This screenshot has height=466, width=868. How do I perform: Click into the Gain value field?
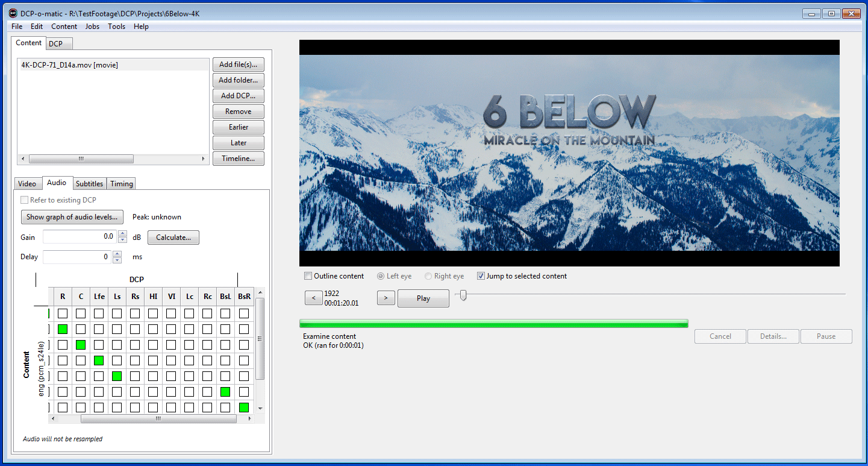tap(80, 237)
